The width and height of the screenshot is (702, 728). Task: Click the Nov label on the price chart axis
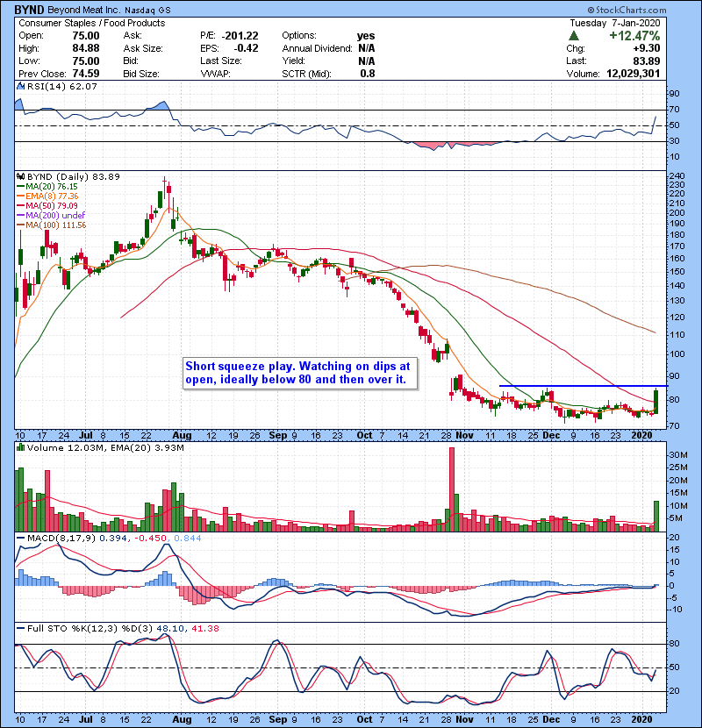[x=464, y=435]
